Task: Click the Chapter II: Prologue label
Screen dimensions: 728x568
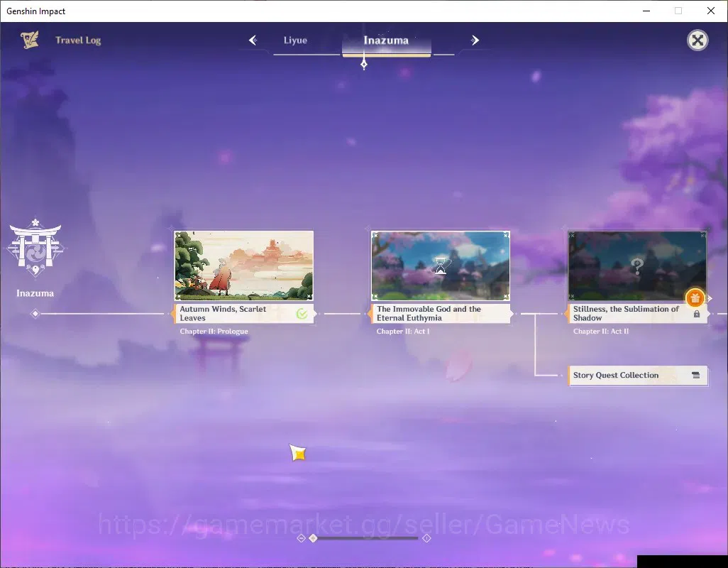Action: [214, 331]
